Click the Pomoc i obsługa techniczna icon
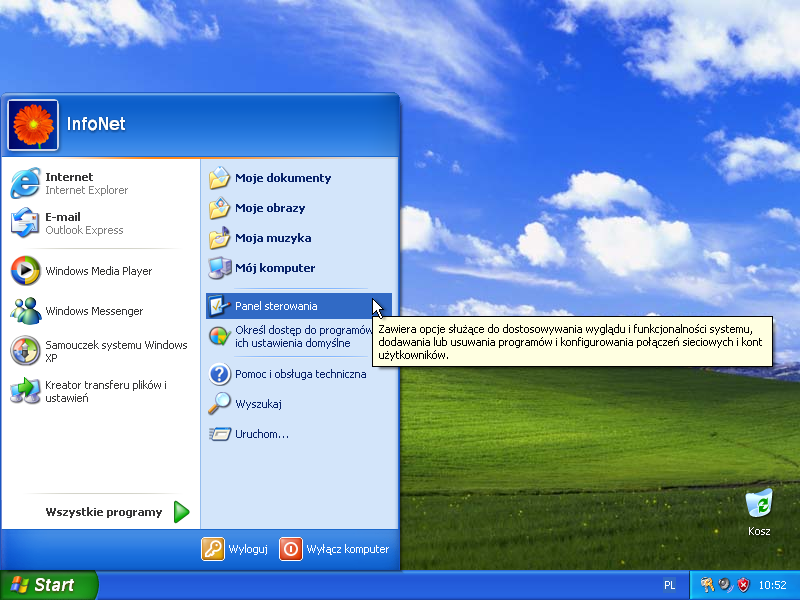Screen dimensions: 800x600 219,374
